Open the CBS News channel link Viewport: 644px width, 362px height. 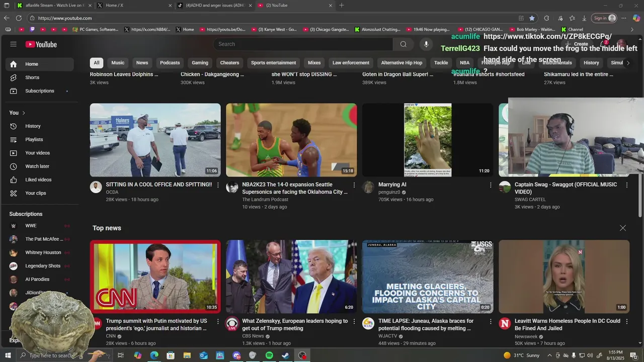point(253,336)
